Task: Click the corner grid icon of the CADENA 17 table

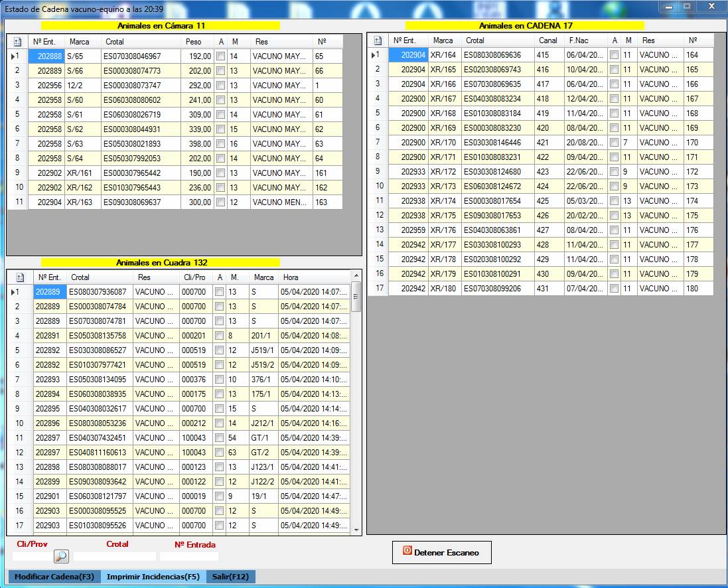Action: (378, 40)
